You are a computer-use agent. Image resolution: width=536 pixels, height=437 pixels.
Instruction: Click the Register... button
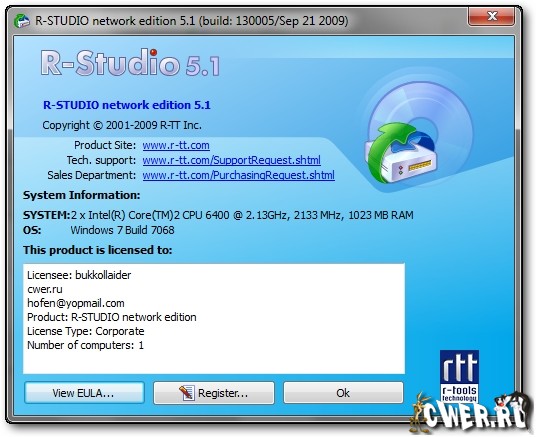(x=214, y=393)
